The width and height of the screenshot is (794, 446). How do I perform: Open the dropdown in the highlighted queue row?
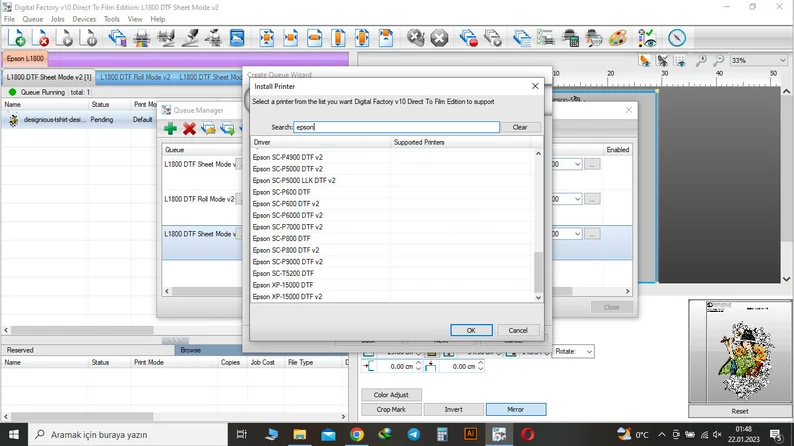pyautogui.click(x=577, y=234)
